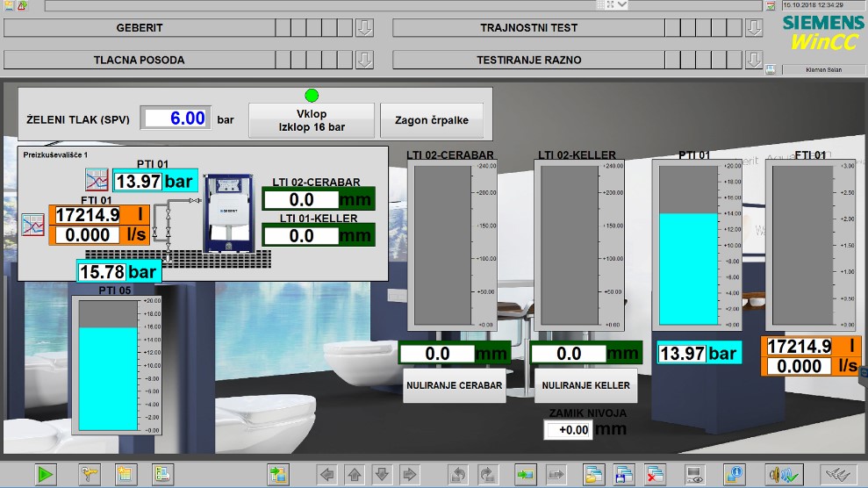Click the Zagon črpalke button
Image resolution: width=868 pixels, height=488 pixels.
[x=432, y=120]
